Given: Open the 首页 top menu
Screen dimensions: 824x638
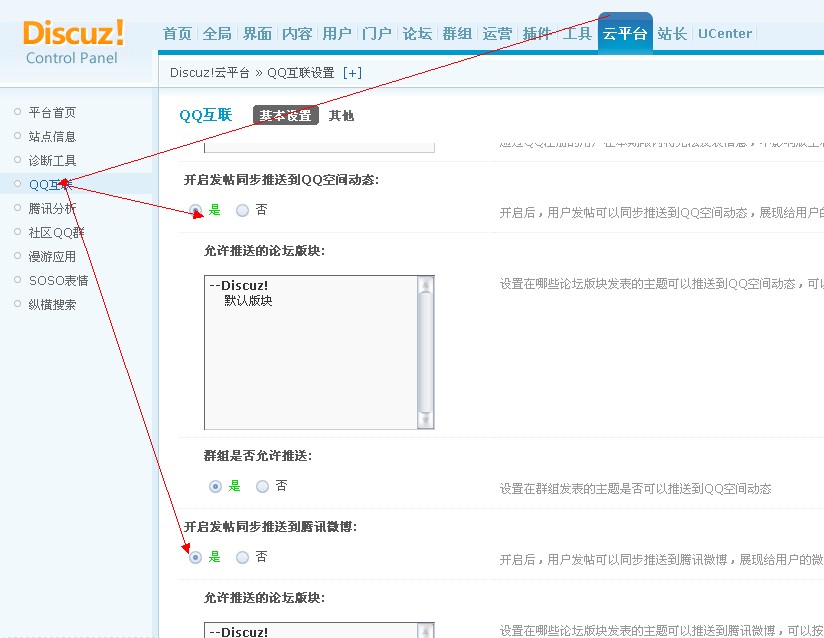Looking at the screenshot, I should point(177,34).
